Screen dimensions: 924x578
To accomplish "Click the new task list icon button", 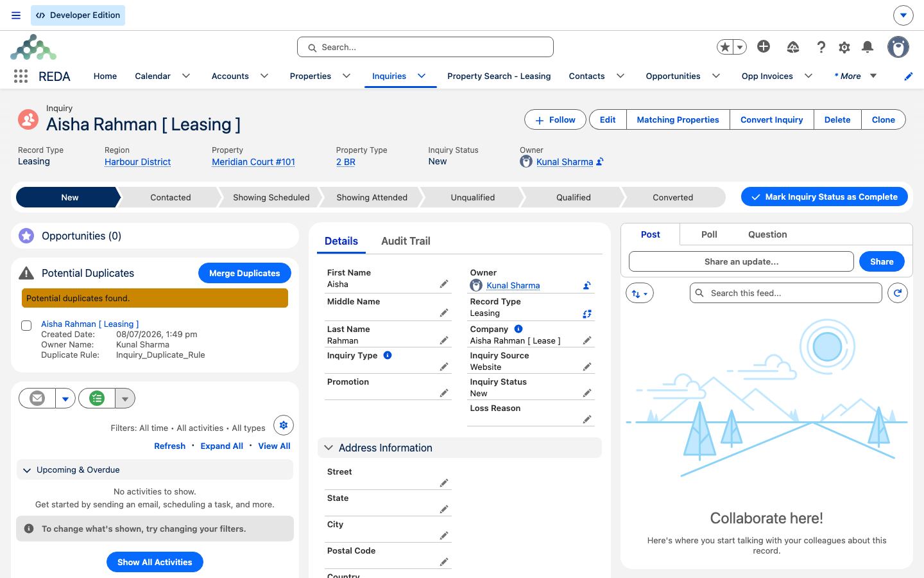I will click(x=97, y=398).
